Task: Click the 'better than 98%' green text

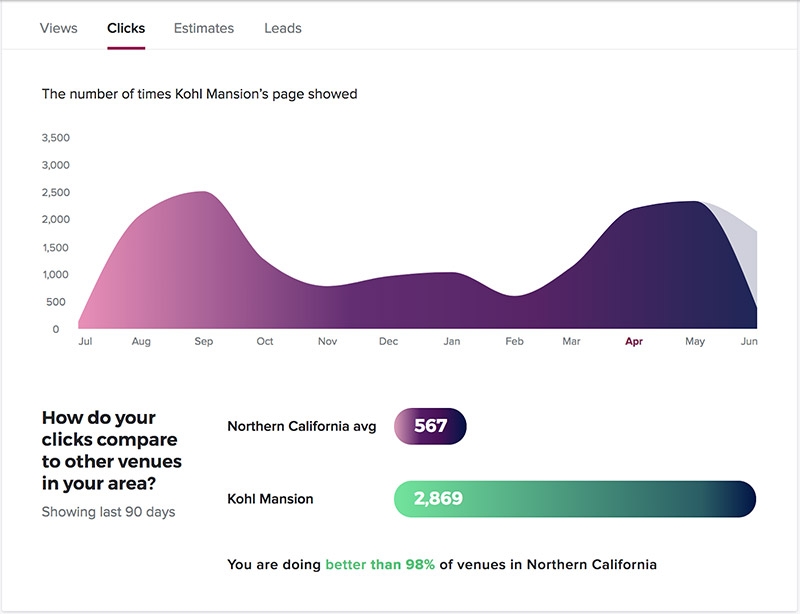Action: [x=380, y=564]
